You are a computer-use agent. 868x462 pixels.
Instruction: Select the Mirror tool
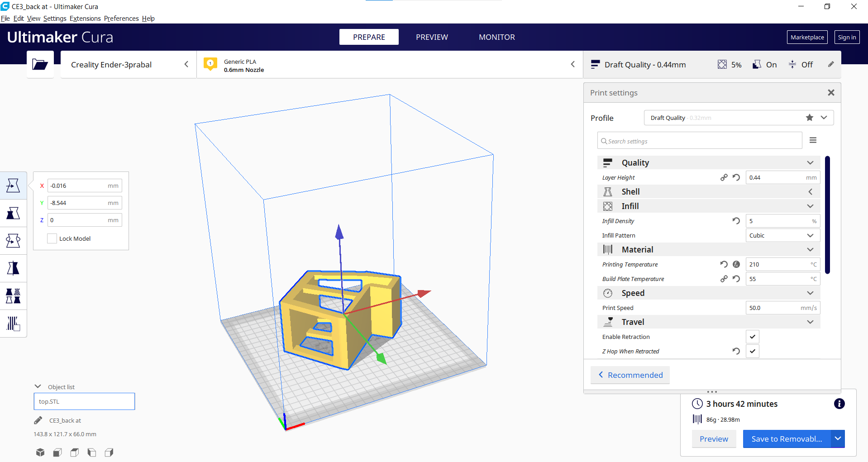(13, 268)
